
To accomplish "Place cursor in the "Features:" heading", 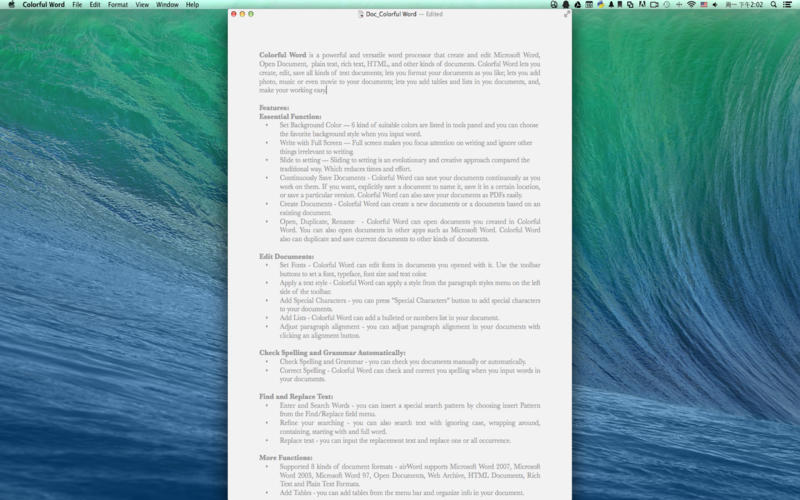I will tap(274, 108).
